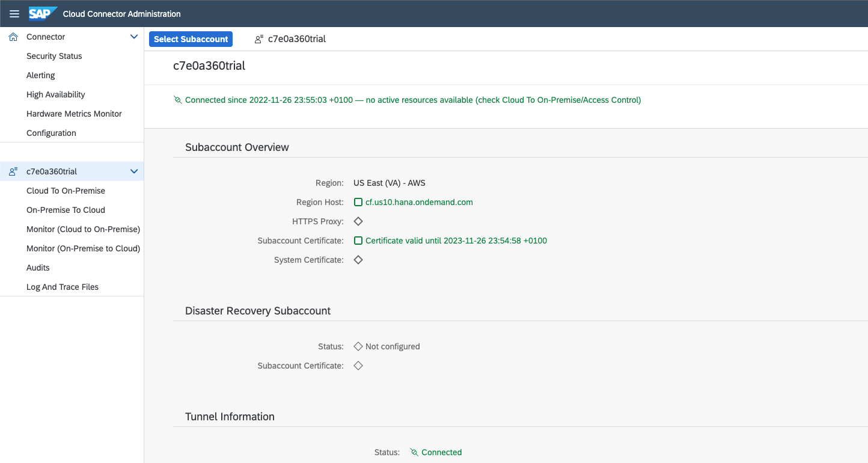
Task: Click the Subaccount Overview heading
Action: 237,147
